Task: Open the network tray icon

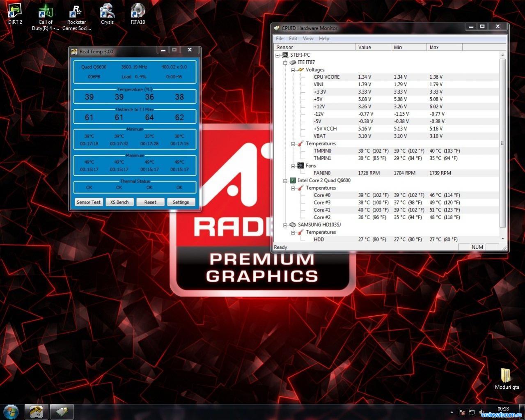Action: (x=472, y=412)
